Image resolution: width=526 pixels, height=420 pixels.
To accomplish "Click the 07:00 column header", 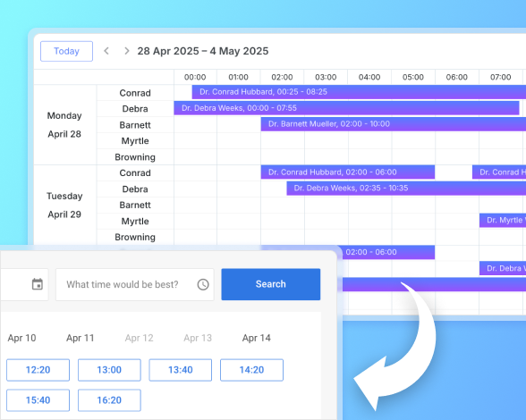I will point(501,77).
